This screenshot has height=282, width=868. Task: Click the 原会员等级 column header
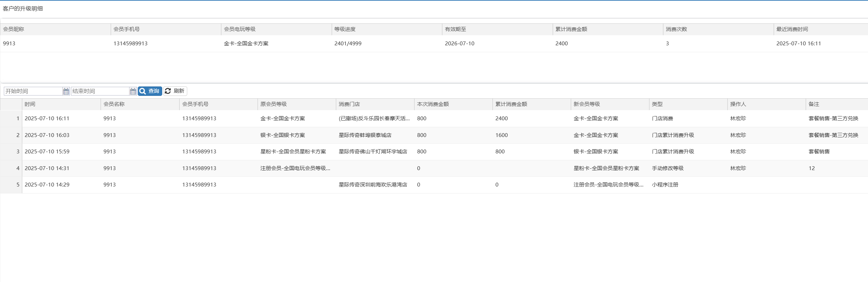[274, 104]
